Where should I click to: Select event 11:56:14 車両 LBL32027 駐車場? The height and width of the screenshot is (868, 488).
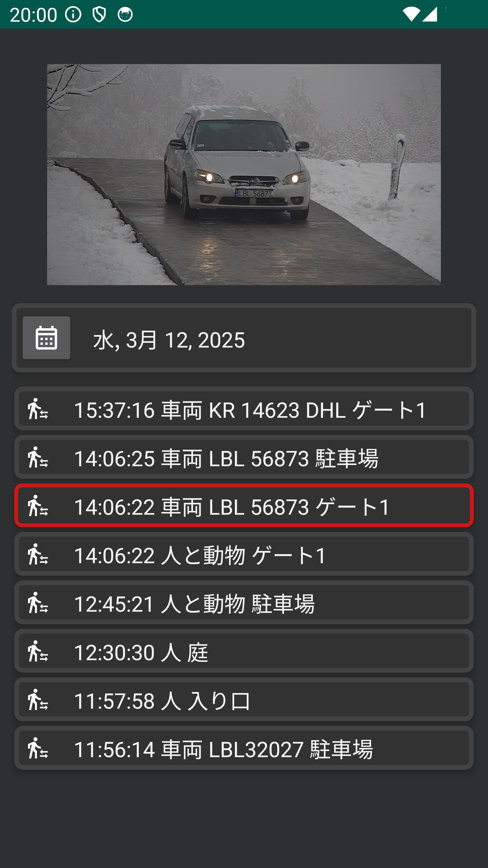244,748
